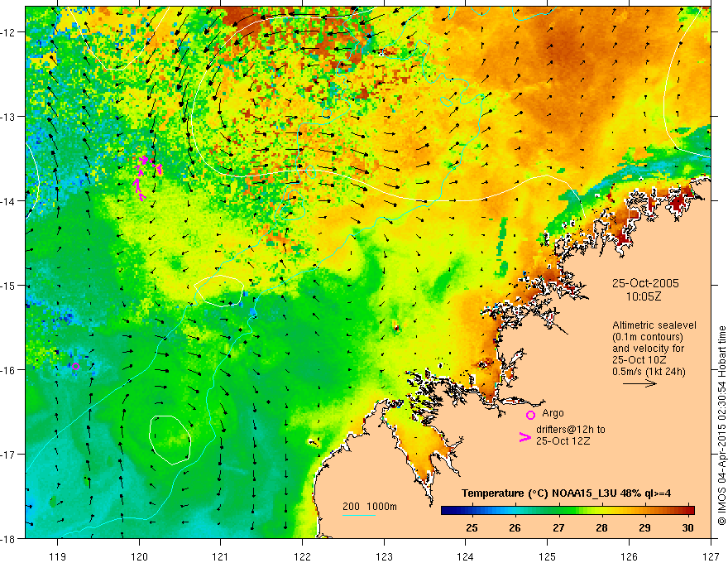Click the latitude axis label -14
Image resolution: width=728 pixels, height=563 pixels.
pyautogui.click(x=9, y=201)
